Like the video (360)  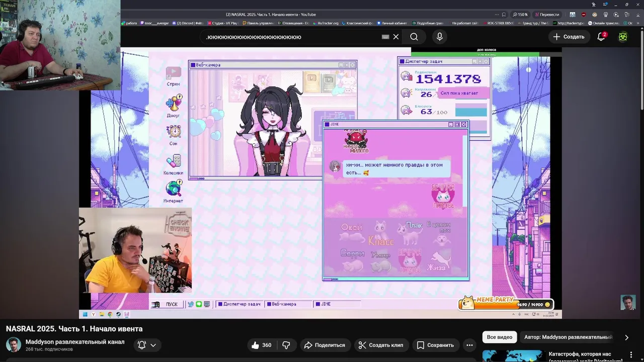tap(262, 345)
